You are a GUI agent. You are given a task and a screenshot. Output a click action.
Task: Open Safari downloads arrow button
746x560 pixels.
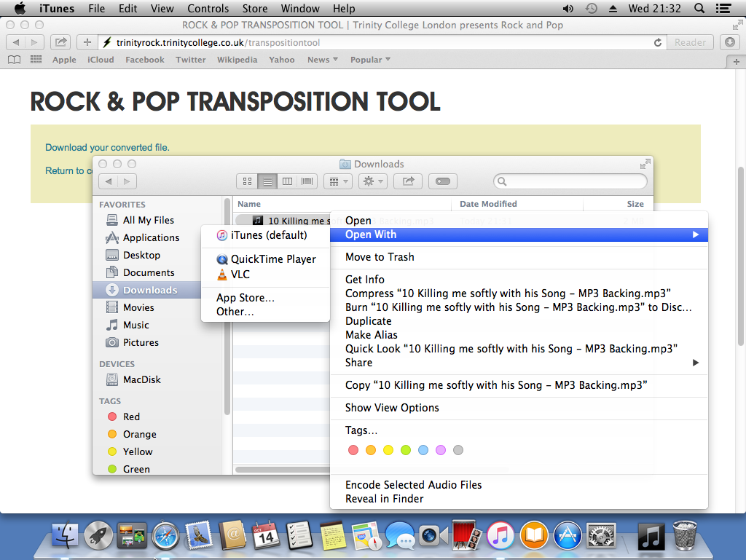(x=730, y=42)
